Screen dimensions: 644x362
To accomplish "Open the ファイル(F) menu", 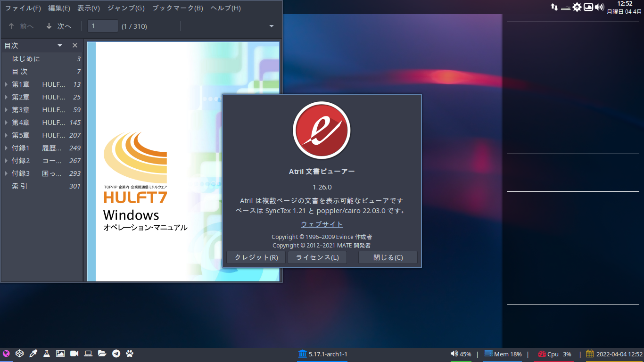I will pos(23,8).
